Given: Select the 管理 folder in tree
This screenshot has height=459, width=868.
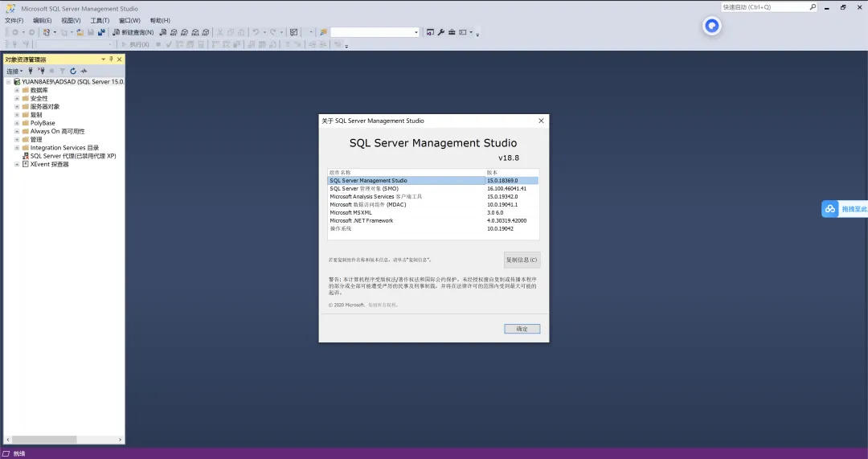Looking at the screenshot, I should pos(36,140).
